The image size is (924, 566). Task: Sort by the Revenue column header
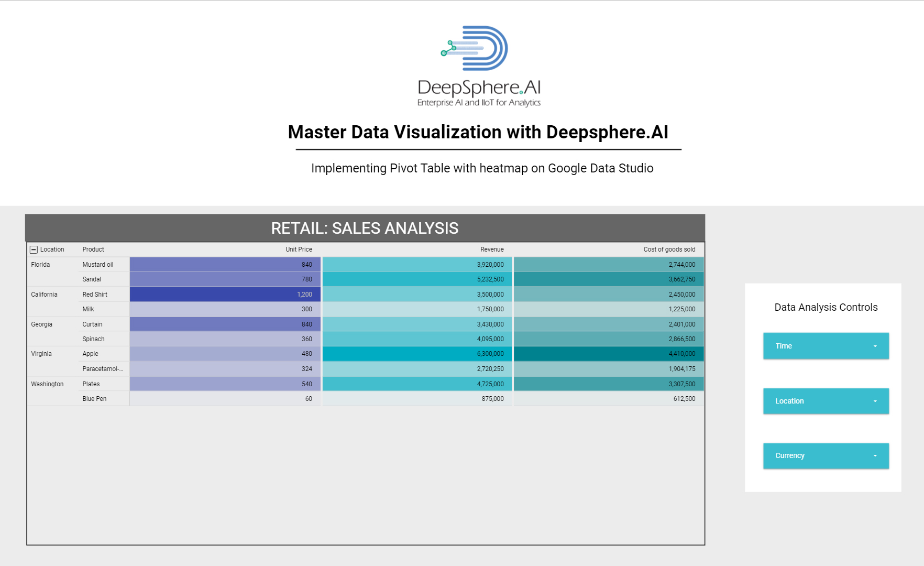click(491, 249)
